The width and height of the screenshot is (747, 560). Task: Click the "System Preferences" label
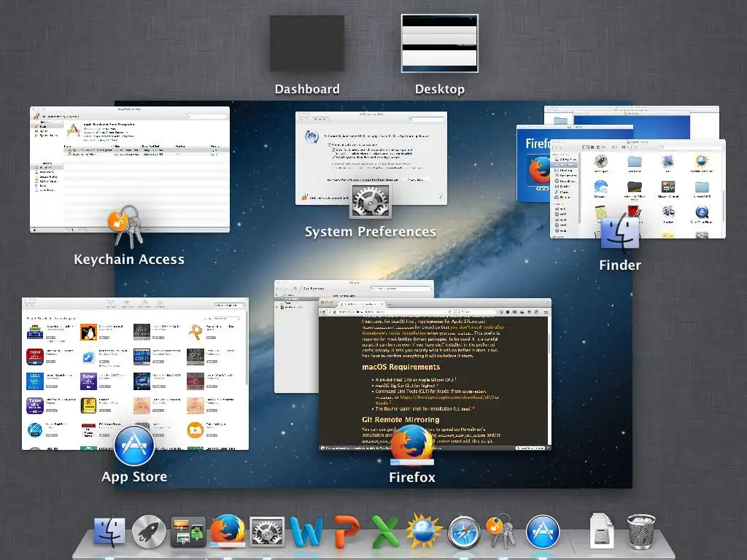(x=371, y=232)
